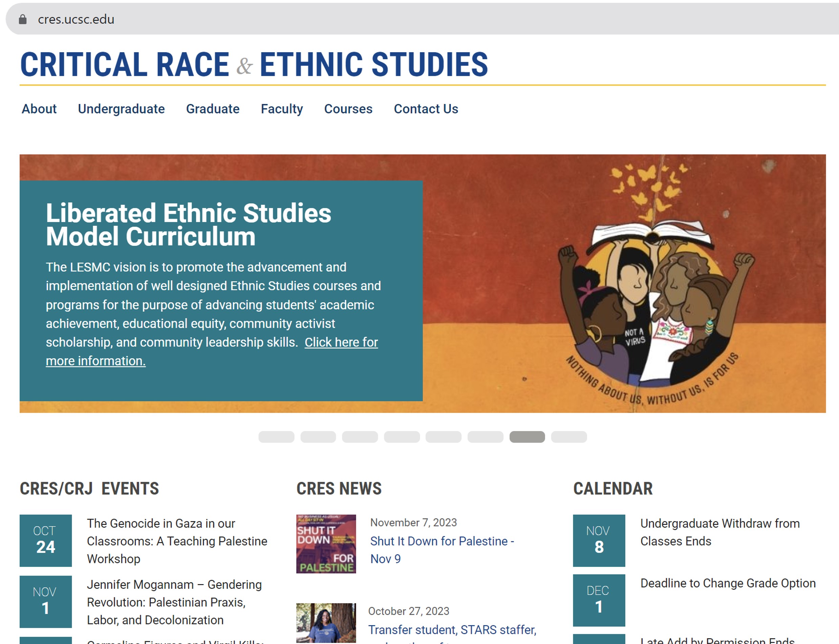Click the Liberated Ethnic Studies Model Curriculum heading
Viewport: 839px width, 644px height.
click(188, 224)
